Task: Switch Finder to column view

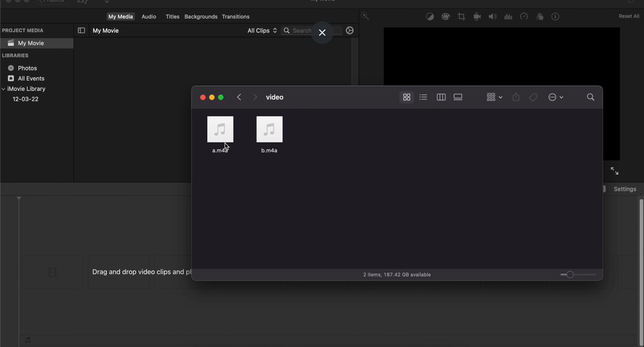Action: 441,97
